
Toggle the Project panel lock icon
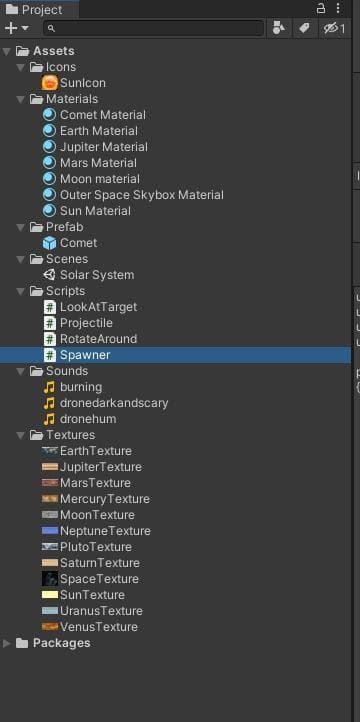320,8
